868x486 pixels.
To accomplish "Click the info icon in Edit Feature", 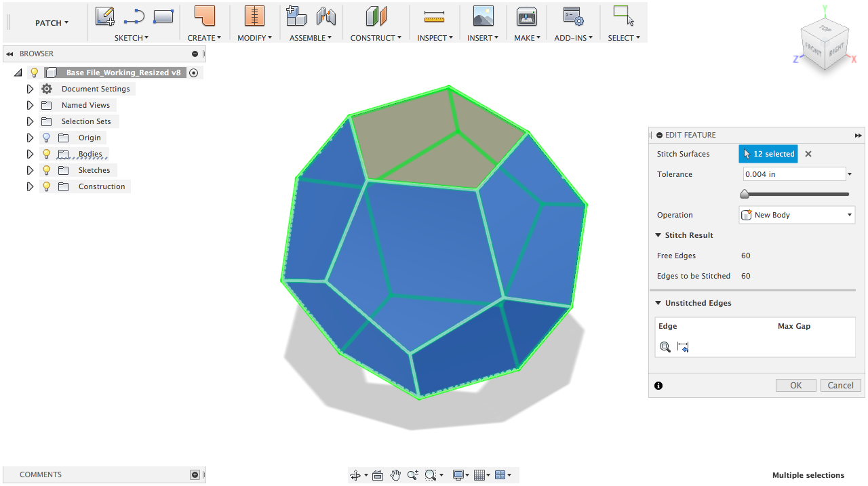I will tap(658, 386).
